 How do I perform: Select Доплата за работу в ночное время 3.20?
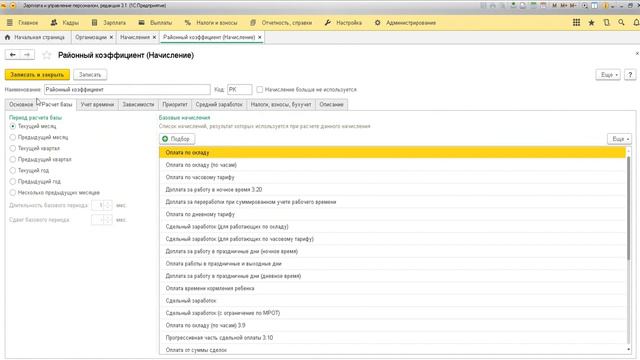click(392, 189)
